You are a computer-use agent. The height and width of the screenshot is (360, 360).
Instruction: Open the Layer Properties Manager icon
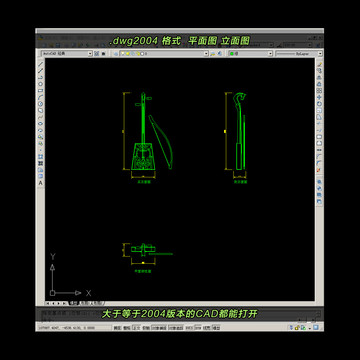[116, 53]
